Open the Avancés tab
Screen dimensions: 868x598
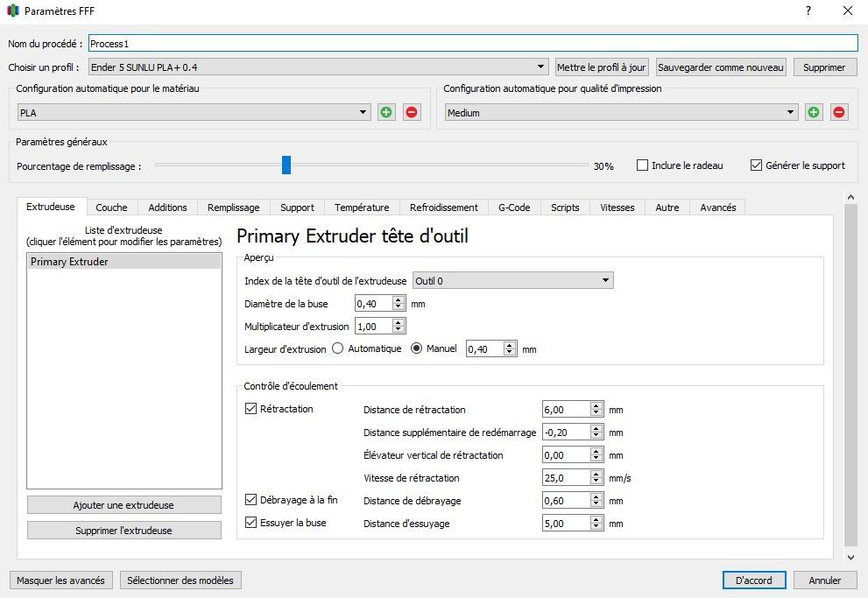[717, 208]
